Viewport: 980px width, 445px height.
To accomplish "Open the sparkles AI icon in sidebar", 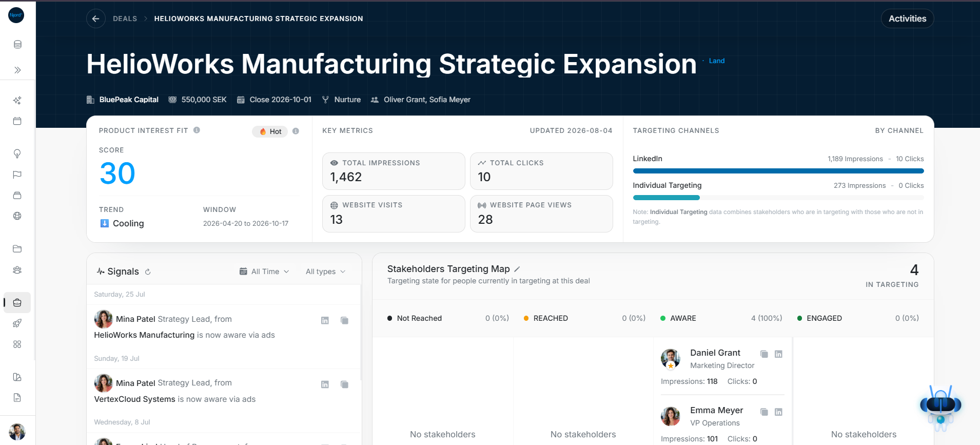I will [x=17, y=100].
